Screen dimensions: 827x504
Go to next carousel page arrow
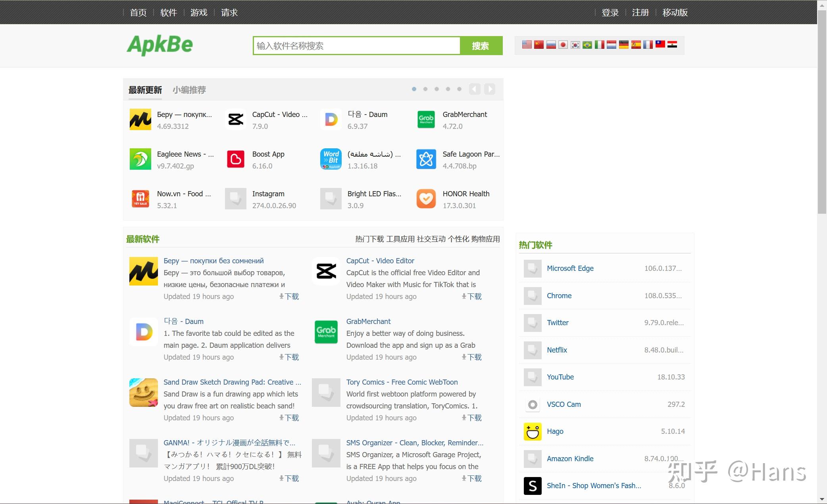coord(490,89)
